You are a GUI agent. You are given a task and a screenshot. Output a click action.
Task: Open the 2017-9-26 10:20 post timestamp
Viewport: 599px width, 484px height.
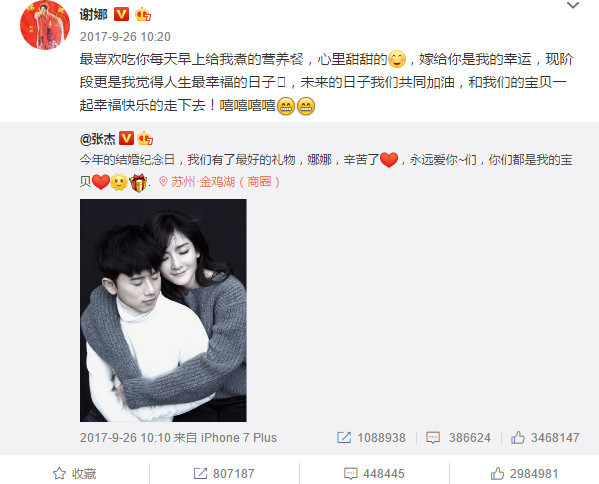[x=125, y=37]
